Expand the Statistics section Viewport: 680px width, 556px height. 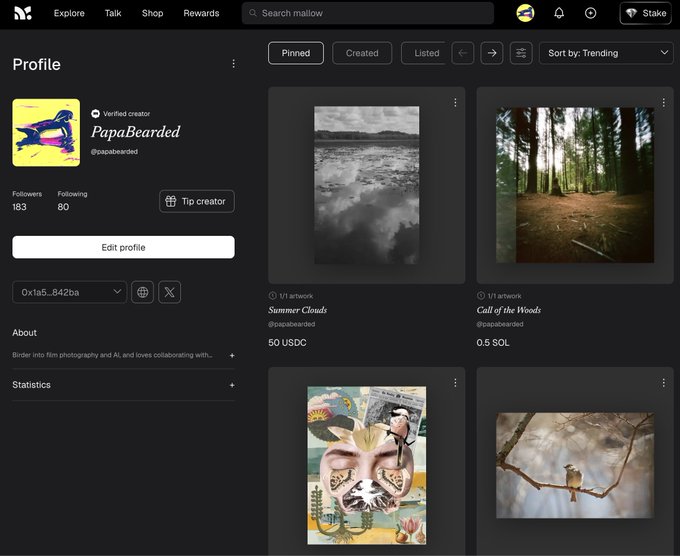(232, 385)
